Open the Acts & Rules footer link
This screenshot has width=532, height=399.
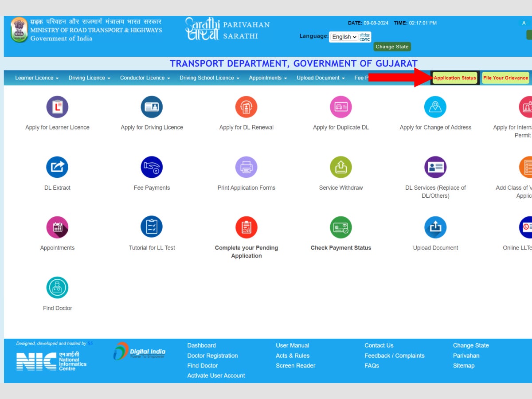(293, 356)
